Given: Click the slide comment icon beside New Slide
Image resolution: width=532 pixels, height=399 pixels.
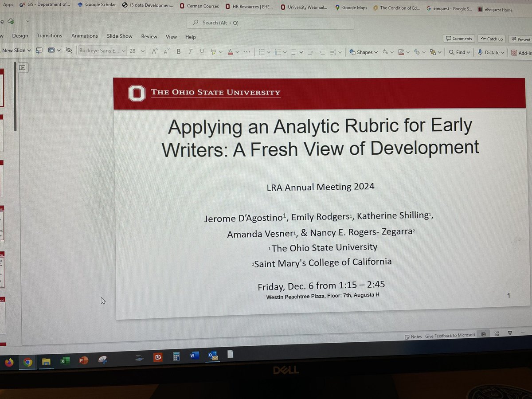Looking at the screenshot, I should [39, 51].
